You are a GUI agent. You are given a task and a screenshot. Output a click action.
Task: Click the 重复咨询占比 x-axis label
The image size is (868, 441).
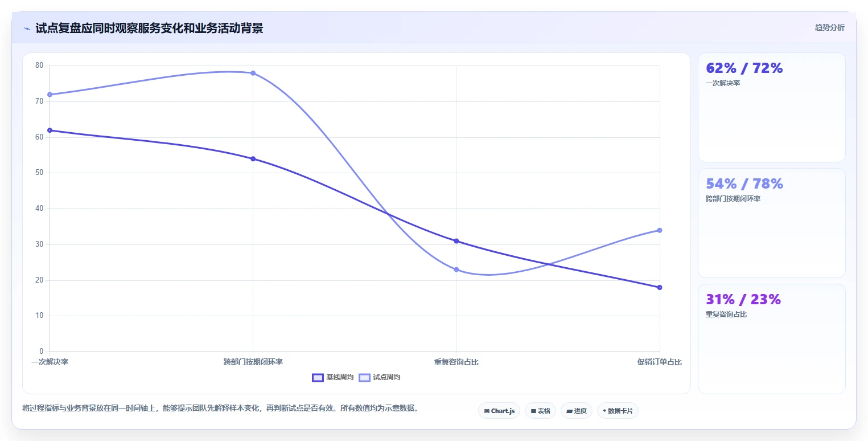point(456,362)
